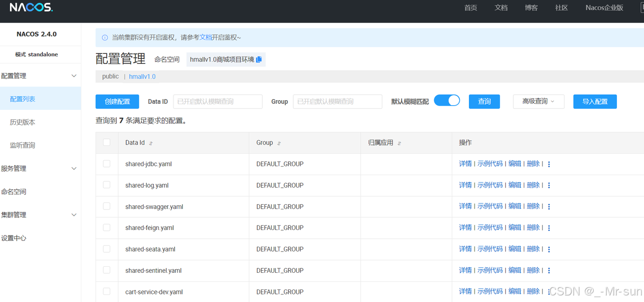Click DEFAULT_GROUP in shared-feign.yaml row
Image resolution: width=644 pixels, height=302 pixels.
[x=280, y=228]
